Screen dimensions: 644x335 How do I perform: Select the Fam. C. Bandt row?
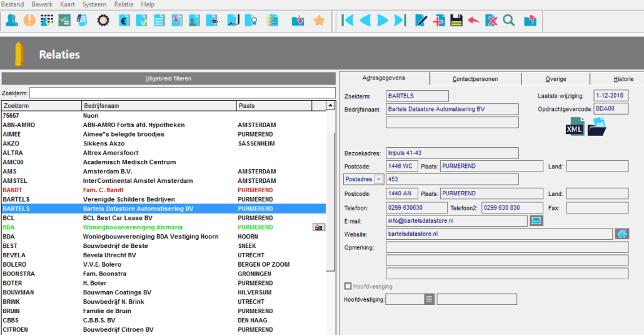pyautogui.click(x=164, y=190)
